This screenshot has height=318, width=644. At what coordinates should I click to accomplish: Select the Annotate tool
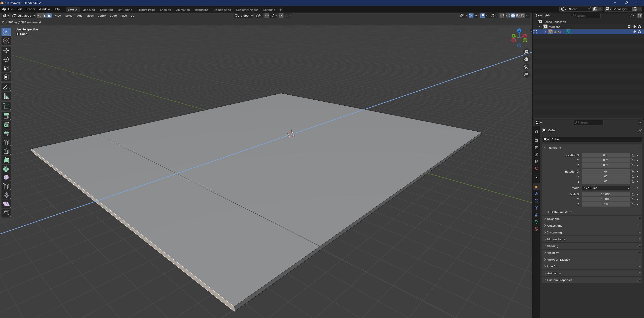point(6,87)
